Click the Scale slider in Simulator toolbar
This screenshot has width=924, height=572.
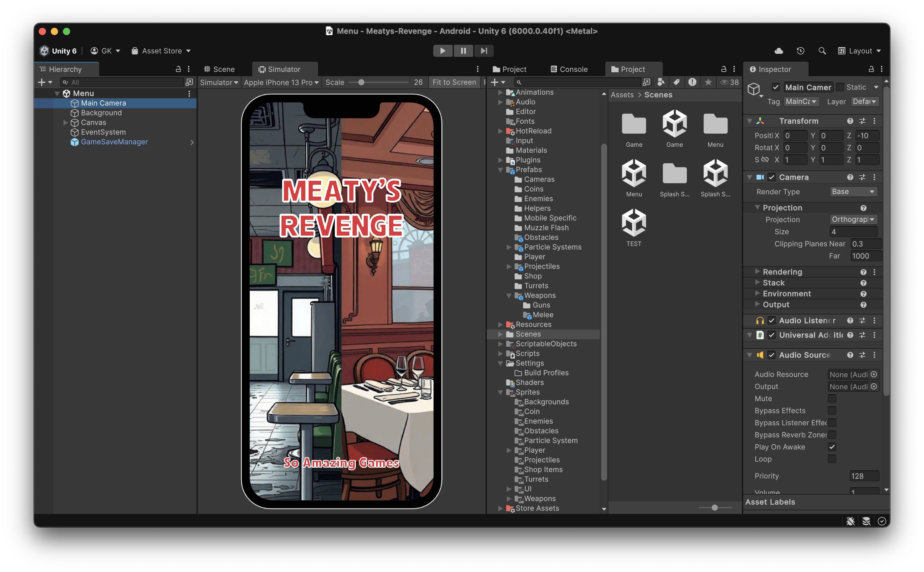(x=378, y=82)
